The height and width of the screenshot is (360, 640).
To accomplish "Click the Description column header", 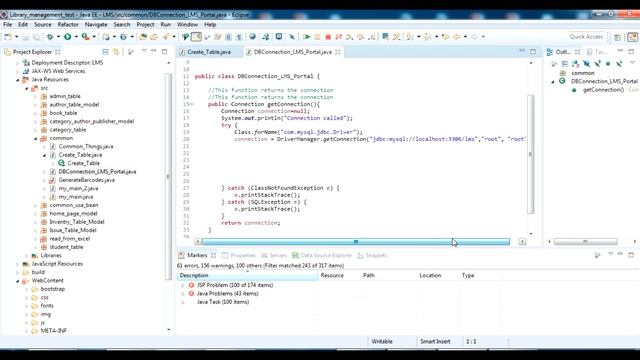I will coord(247,276).
